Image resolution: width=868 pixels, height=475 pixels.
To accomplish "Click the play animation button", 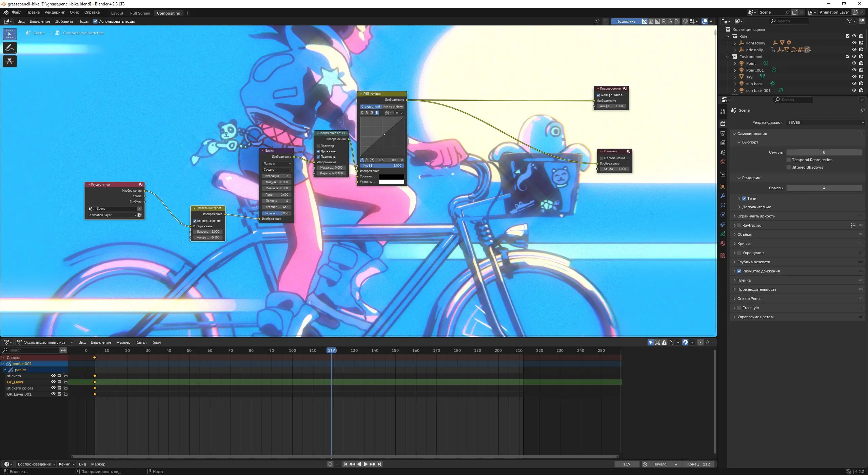I will pos(366,464).
